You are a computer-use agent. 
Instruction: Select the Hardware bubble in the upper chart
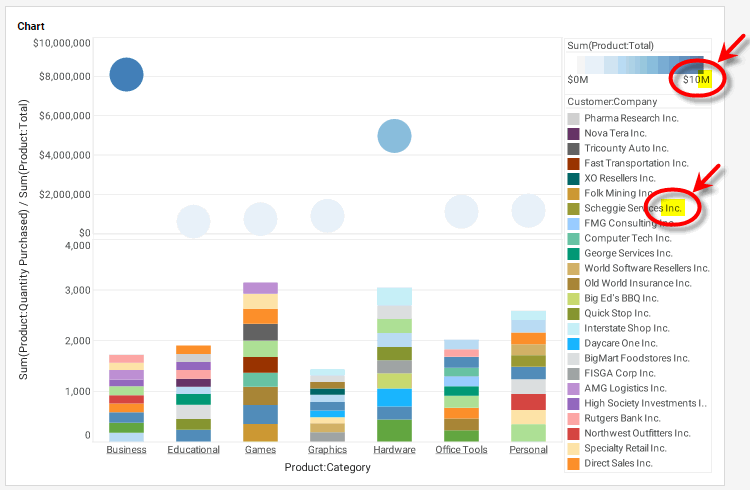[x=394, y=135]
